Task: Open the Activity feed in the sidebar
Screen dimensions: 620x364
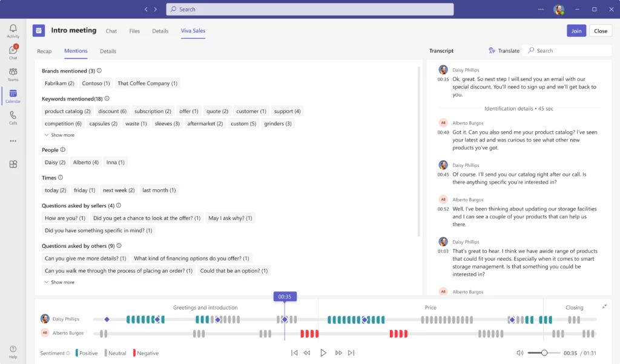Action: 13,30
